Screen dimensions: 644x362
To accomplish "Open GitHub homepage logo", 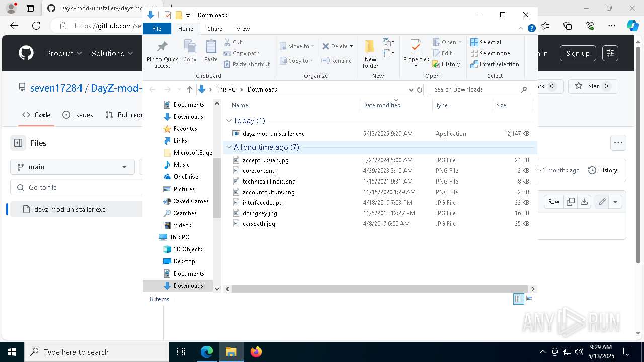I will tap(26, 53).
